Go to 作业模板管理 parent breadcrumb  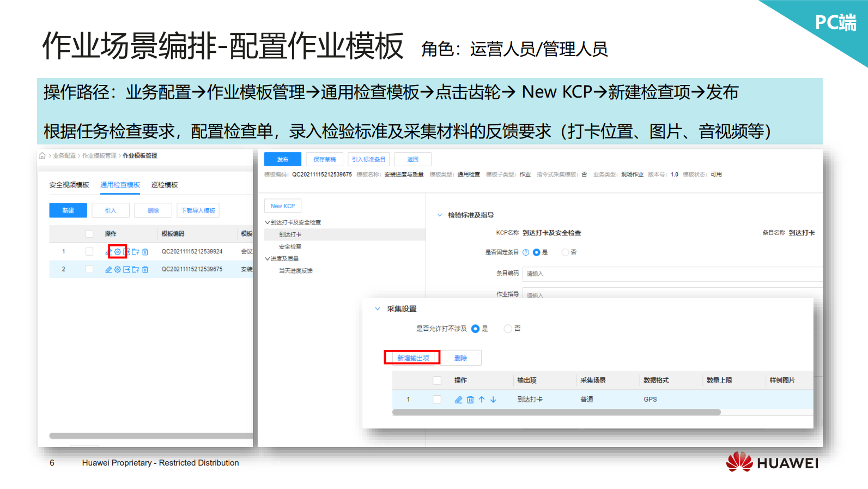click(x=99, y=156)
